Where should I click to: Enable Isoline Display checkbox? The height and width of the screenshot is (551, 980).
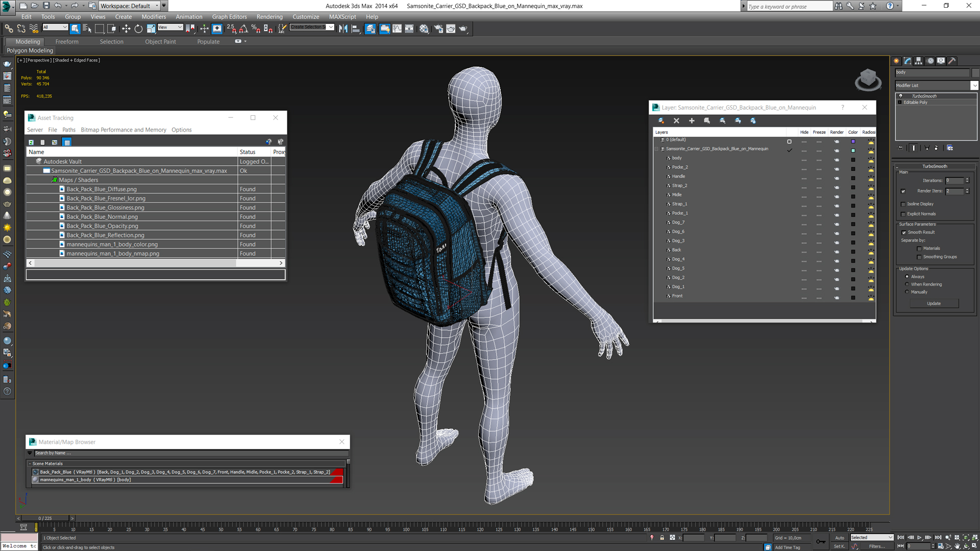tap(903, 204)
